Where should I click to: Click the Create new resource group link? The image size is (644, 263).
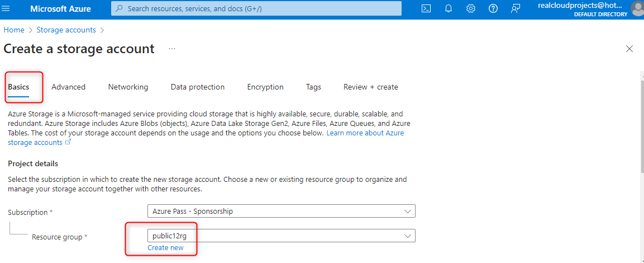coord(165,247)
